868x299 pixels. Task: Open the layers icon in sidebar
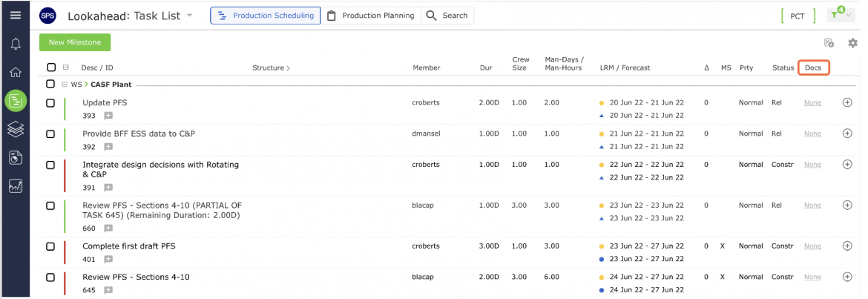pyautogui.click(x=16, y=130)
